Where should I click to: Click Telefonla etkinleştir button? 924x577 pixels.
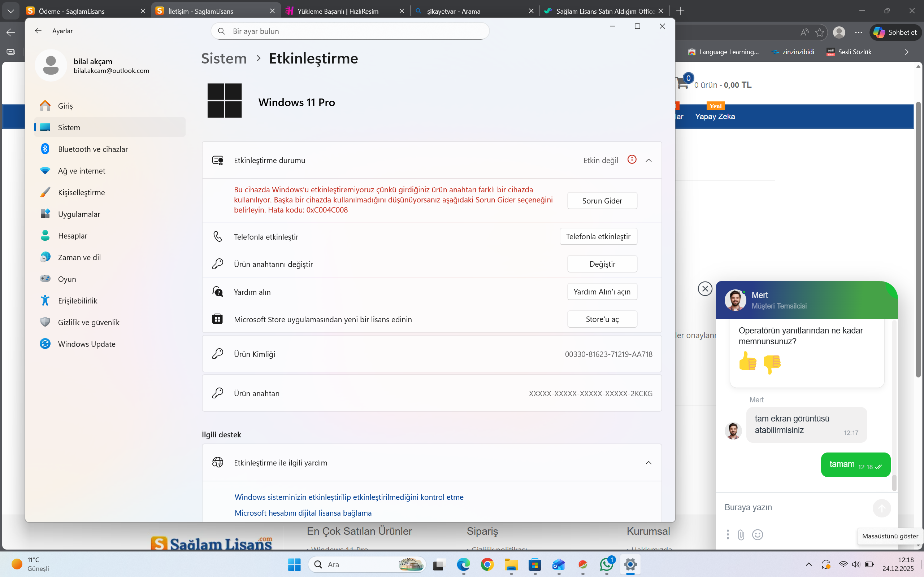(x=598, y=237)
